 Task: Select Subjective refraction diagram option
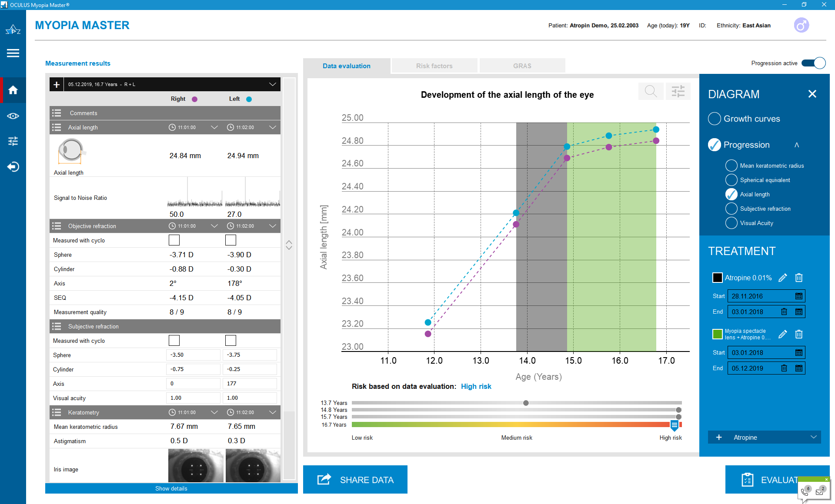(731, 209)
